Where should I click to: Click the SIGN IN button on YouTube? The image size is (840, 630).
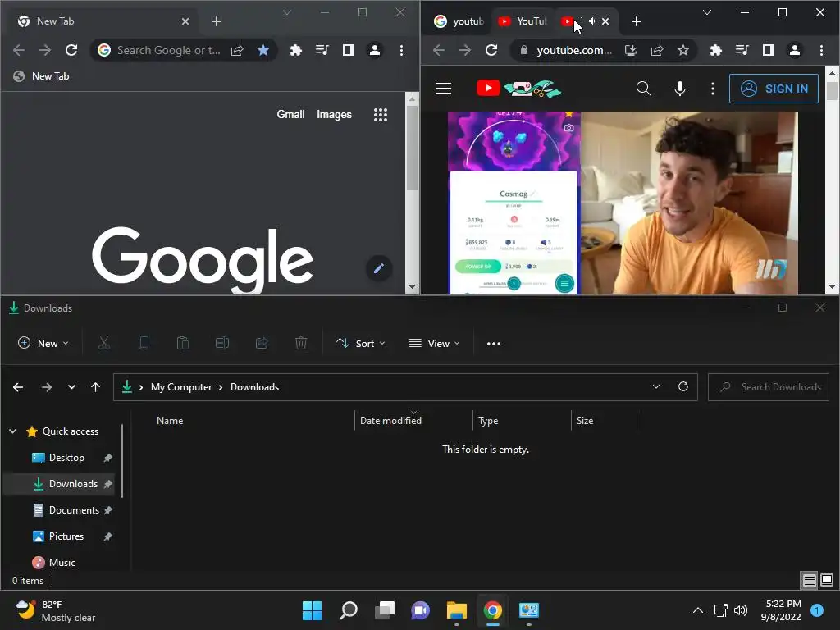[774, 89]
